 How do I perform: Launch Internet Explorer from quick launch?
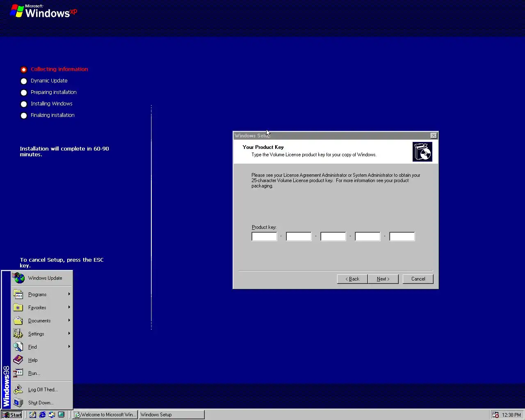point(42,415)
